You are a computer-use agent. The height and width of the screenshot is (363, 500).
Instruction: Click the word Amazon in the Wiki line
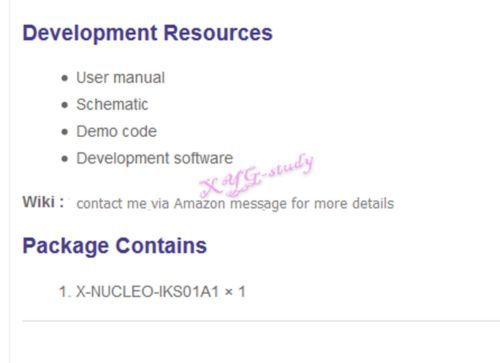199,203
